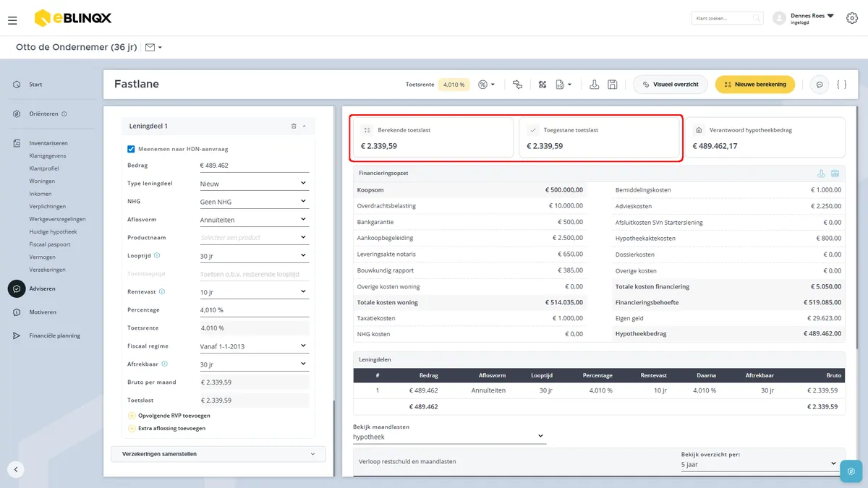Viewport: 868px width, 488px height.
Task: Open the Dennes Roes user menu
Action: [812, 18]
